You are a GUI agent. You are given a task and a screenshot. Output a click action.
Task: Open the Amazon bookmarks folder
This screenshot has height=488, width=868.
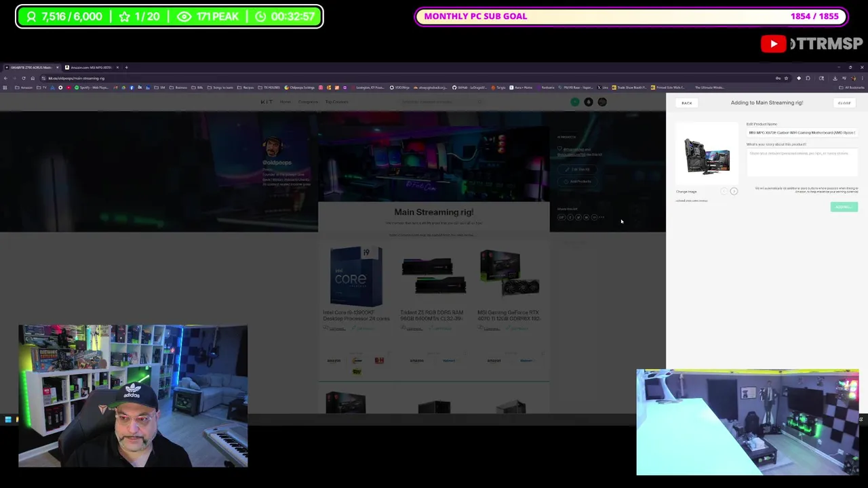point(24,87)
